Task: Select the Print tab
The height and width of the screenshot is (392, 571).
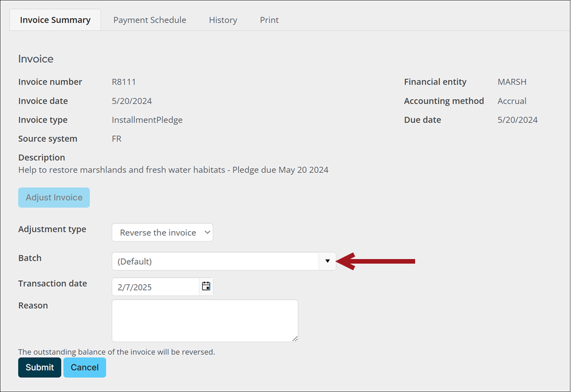Action: pos(269,20)
